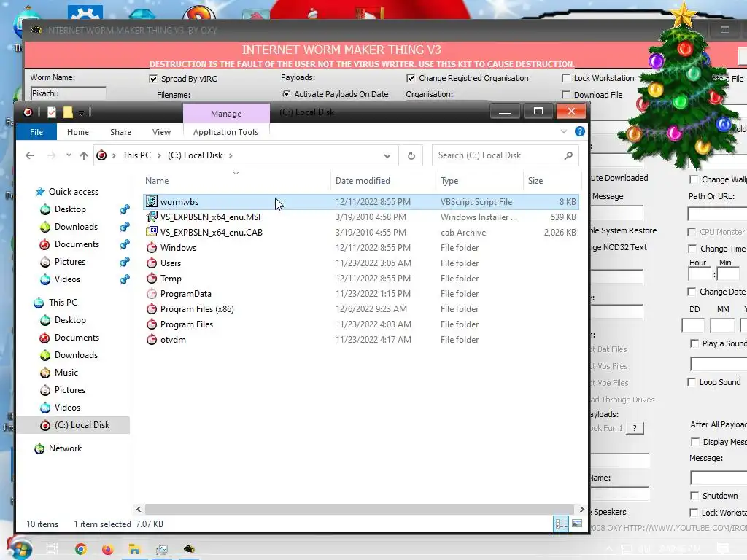This screenshot has height=560, width=747.
Task: Select the Temp folder icon
Action: [x=152, y=278]
